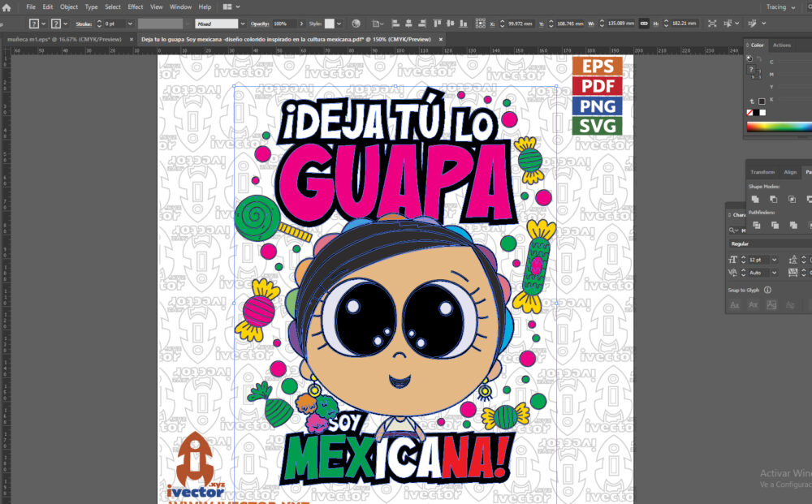Open the Regular font style dropdown
The width and height of the screenshot is (812, 504).
click(x=770, y=243)
